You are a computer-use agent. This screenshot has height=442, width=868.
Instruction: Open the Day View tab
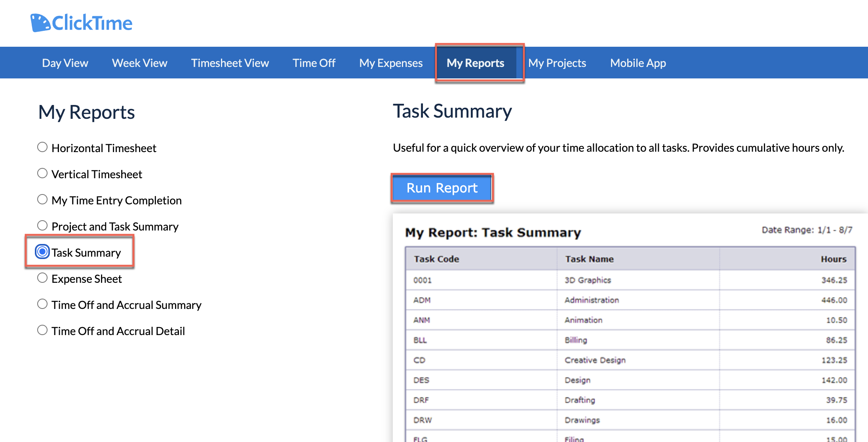(65, 63)
